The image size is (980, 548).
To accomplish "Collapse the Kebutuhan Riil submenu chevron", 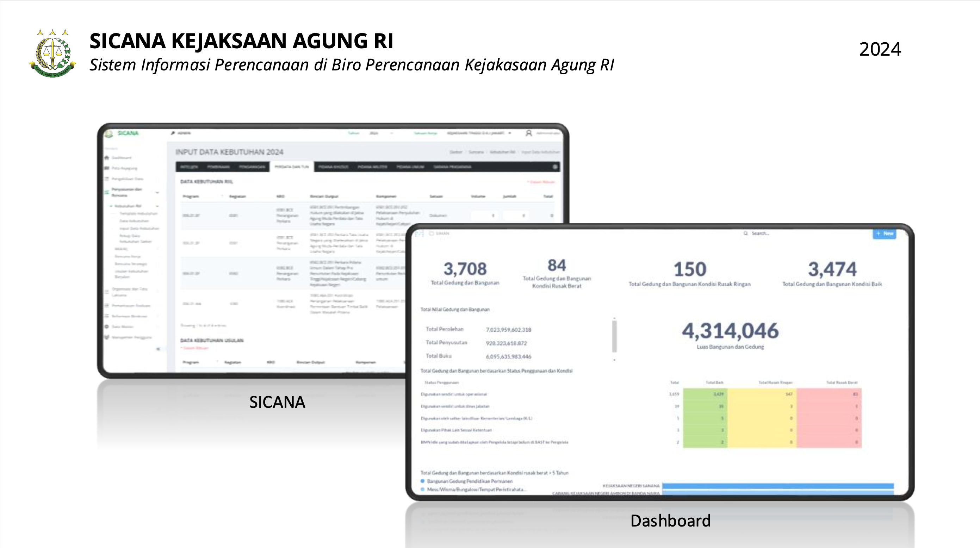I will point(157,206).
